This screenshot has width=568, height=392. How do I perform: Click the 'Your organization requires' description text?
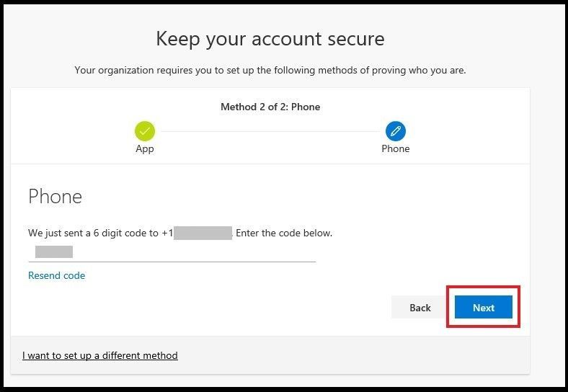[x=270, y=70]
